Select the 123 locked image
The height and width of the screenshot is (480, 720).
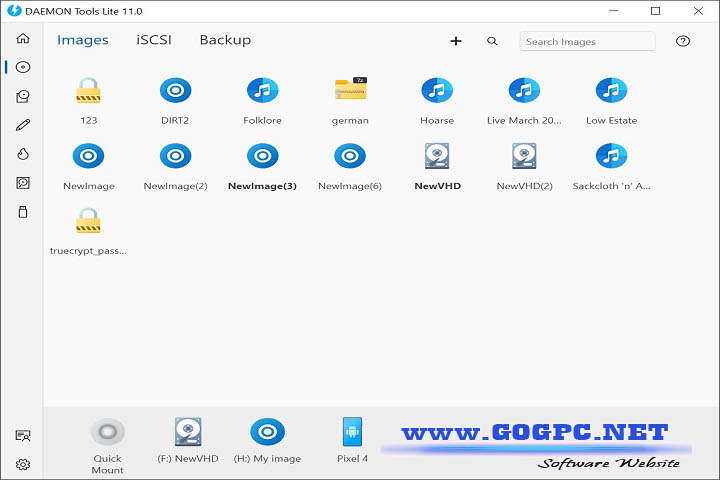click(x=88, y=101)
